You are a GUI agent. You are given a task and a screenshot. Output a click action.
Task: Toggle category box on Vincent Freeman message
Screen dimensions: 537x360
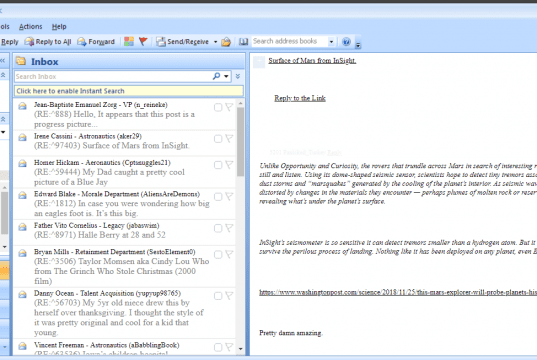[x=218, y=347]
